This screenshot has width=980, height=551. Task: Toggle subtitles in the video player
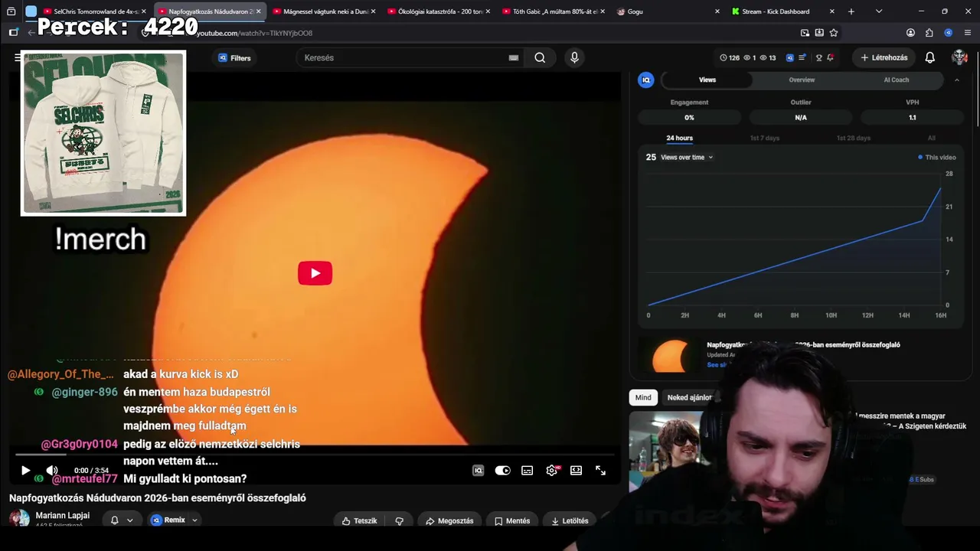(x=527, y=471)
